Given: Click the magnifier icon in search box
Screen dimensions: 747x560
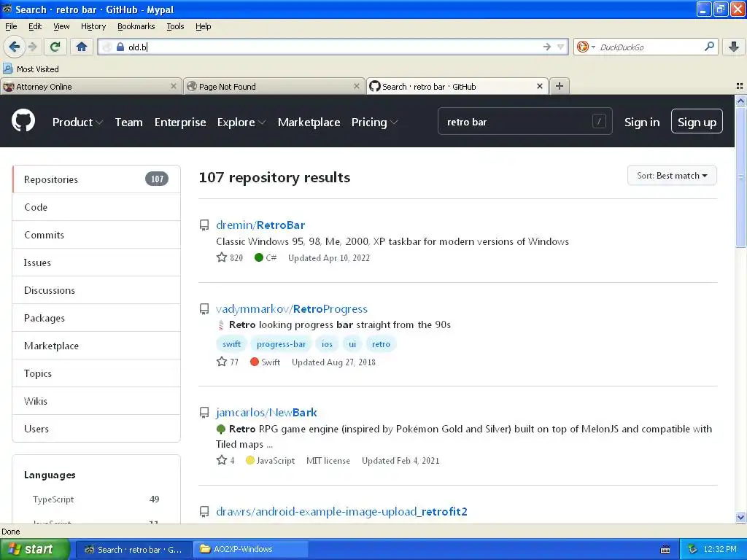Looking at the screenshot, I should 709,47.
